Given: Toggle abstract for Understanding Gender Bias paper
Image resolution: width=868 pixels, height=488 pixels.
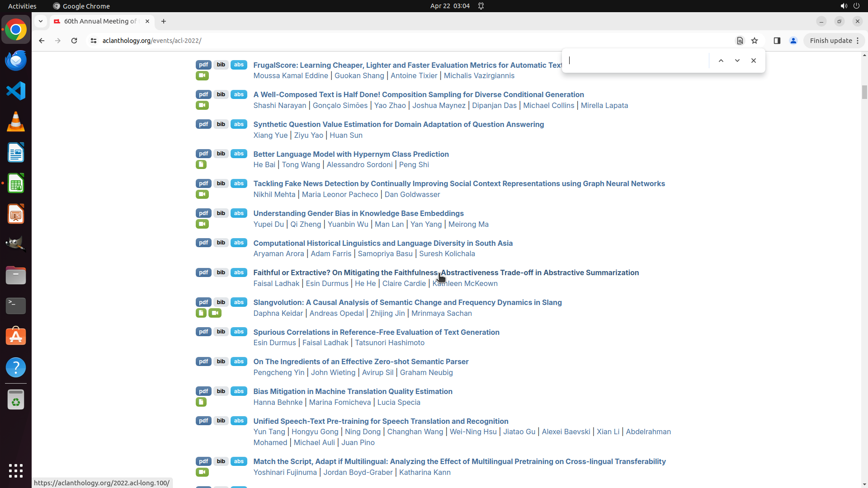Looking at the screenshot, I should (x=239, y=213).
